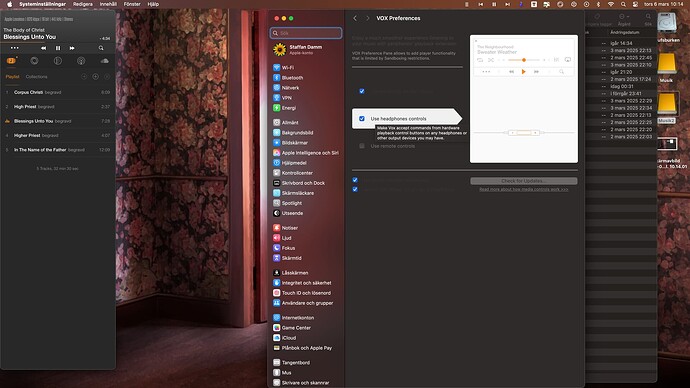Open the Fönster menu
The image size is (690, 388).
pos(132,4)
